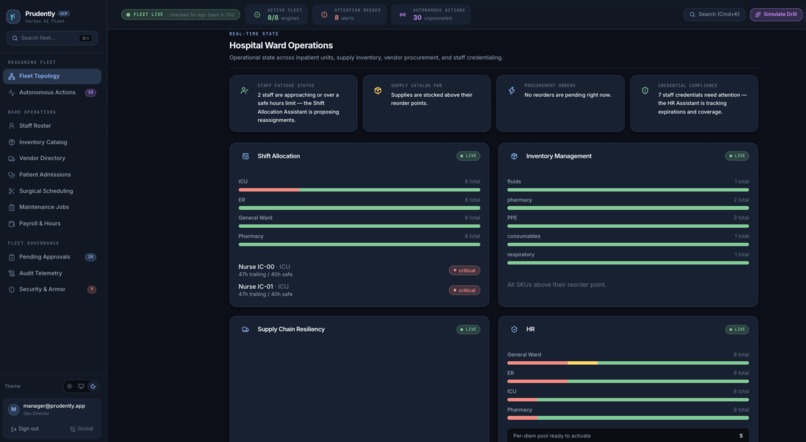Click the Supply Catalog Par card icon
This screenshot has width=806, height=442.
tap(378, 90)
